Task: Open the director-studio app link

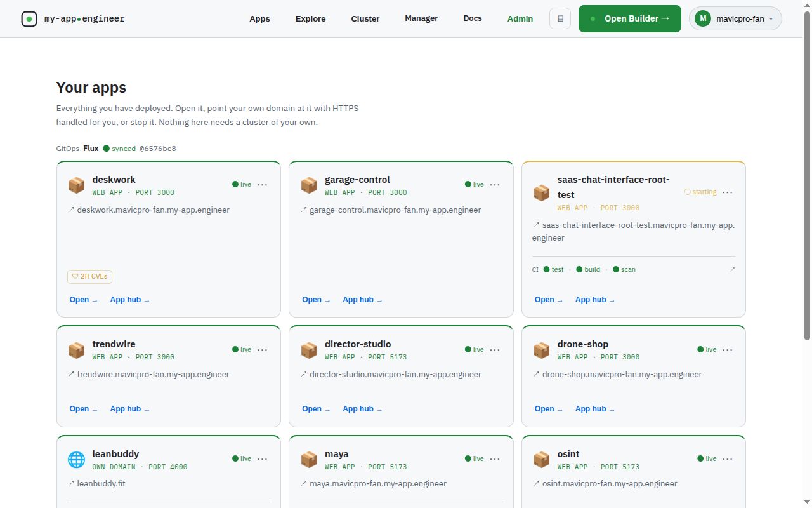Action: [316, 409]
